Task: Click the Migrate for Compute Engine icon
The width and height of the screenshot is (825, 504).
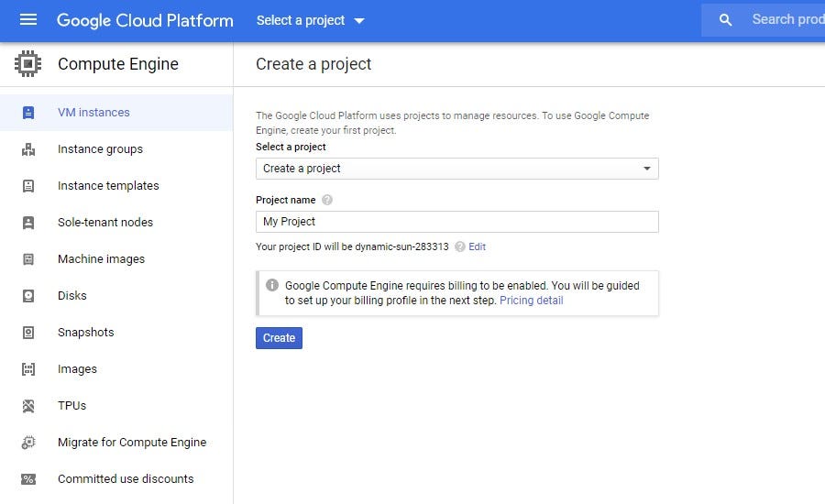Action: 28,443
